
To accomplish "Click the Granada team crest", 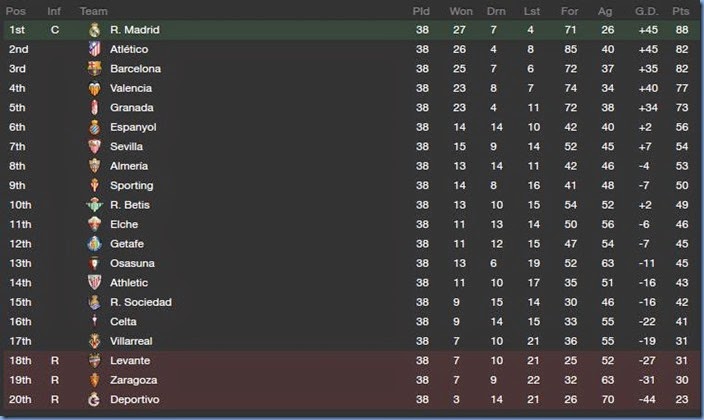I will 95,108.
